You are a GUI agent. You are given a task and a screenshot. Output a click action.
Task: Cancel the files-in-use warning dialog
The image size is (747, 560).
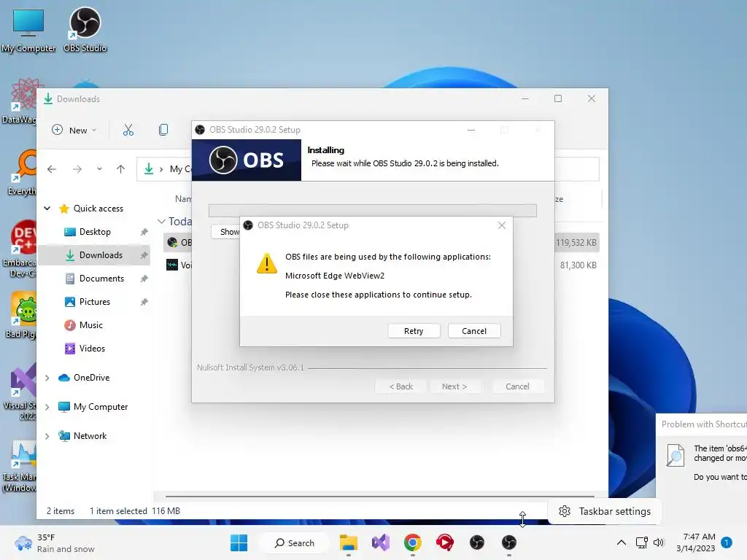coord(474,331)
